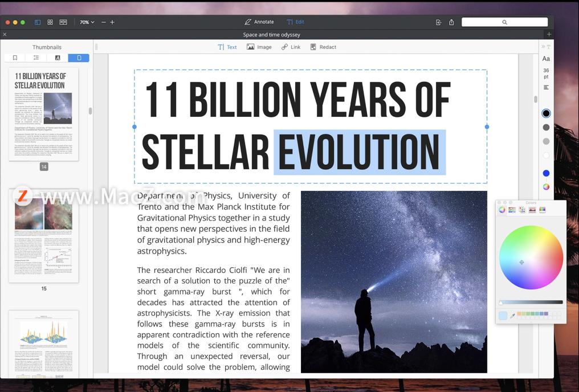Open the 36 pt font size selector
Screen dimensions: 579x392
pos(546,73)
